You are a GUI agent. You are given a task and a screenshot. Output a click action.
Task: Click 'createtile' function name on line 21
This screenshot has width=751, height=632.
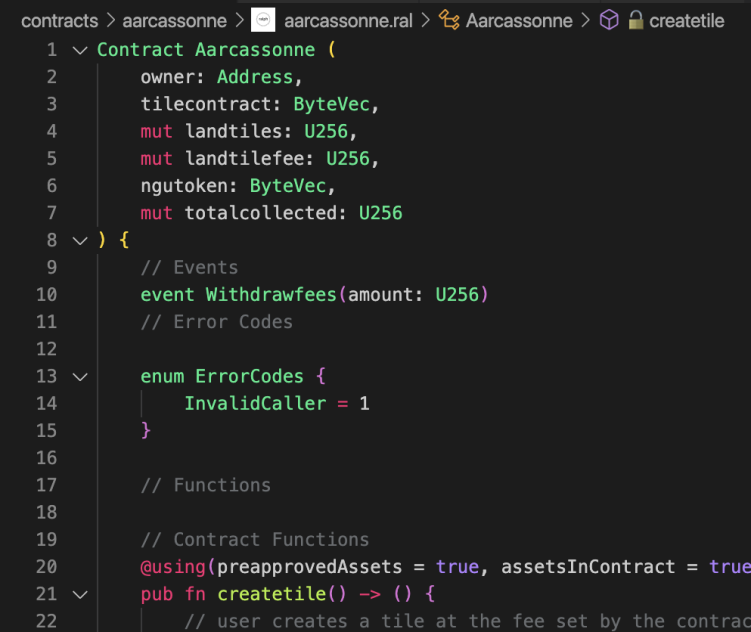pyautogui.click(x=272, y=594)
